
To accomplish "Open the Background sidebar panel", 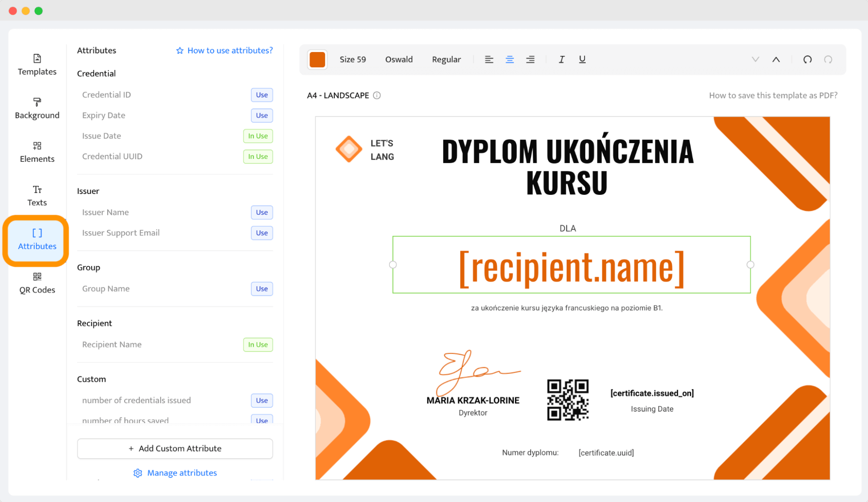I will pyautogui.click(x=37, y=108).
